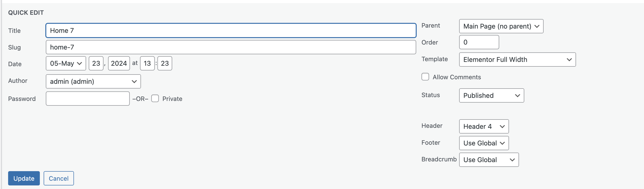Focus the Order number field
The width and height of the screenshot is (644, 189).
479,42
